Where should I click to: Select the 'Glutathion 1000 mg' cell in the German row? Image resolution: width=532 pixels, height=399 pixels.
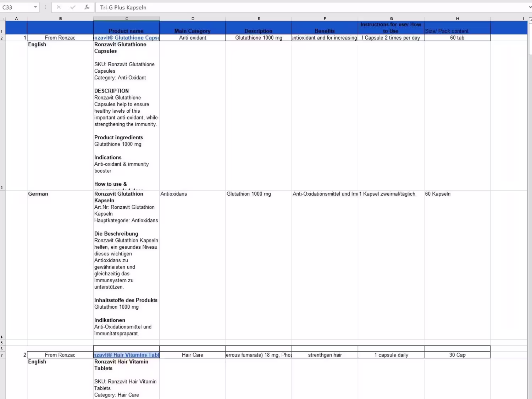point(259,265)
